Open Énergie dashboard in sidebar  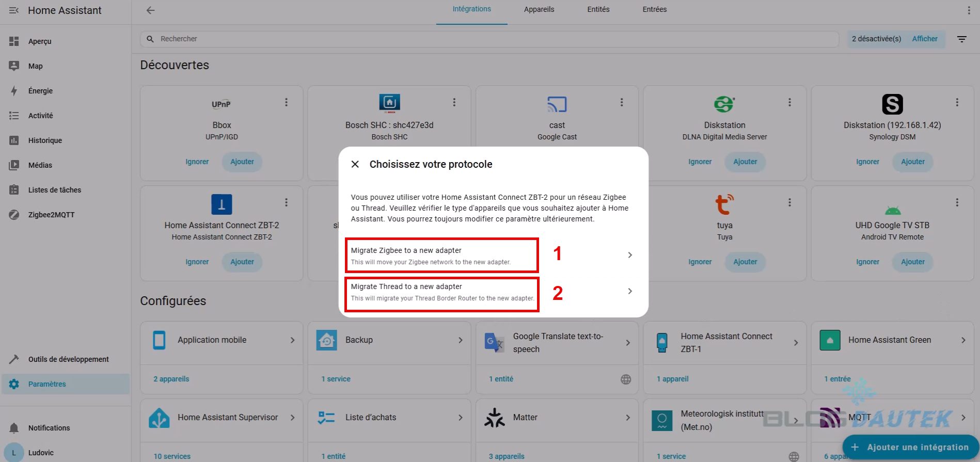click(40, 91)
